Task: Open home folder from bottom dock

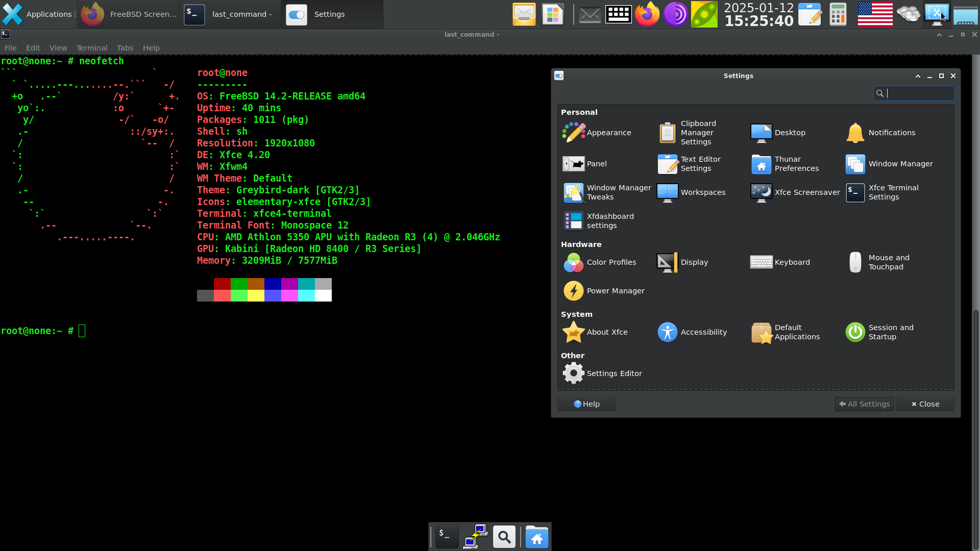Action: coord(536,537)
